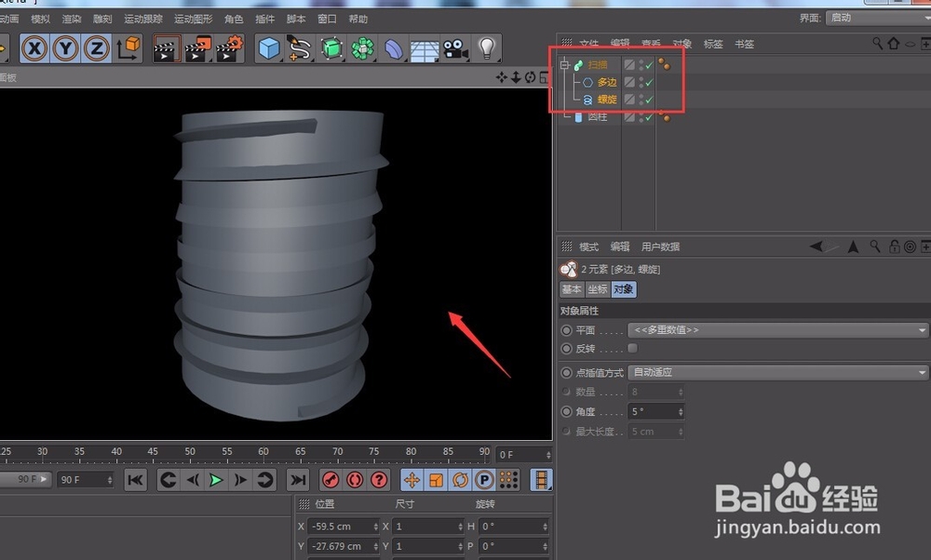931x560 pixels.
Task: Click the attribute manager lock icon
Action: coord(894,247)
